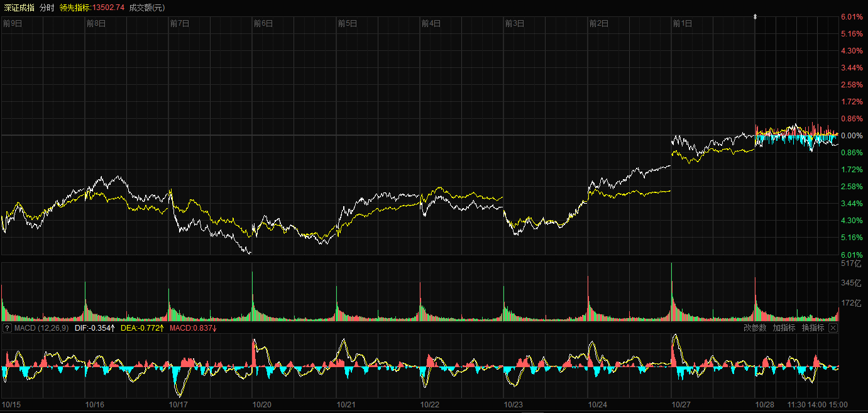This screenshot has width=868, height=413.
Task: Close the MACD indicator panel
Action: pyautogui.click(x=833, y=328)
